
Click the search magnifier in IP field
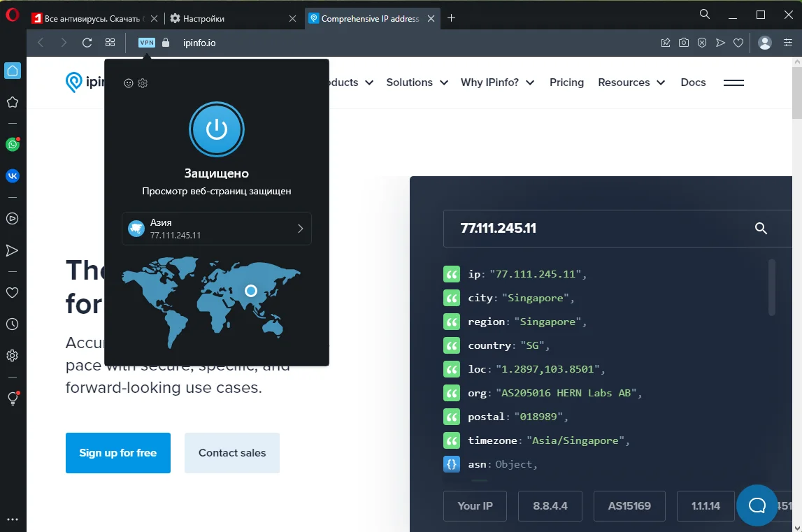(x=761, y=228)
